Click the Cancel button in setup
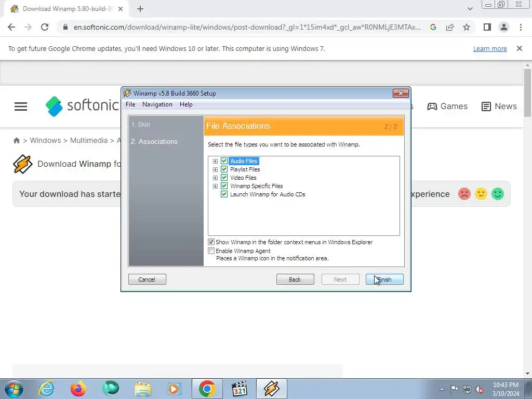Image resolution: width=532 pixels, height=399 pixels. click(x=147, y=279)
